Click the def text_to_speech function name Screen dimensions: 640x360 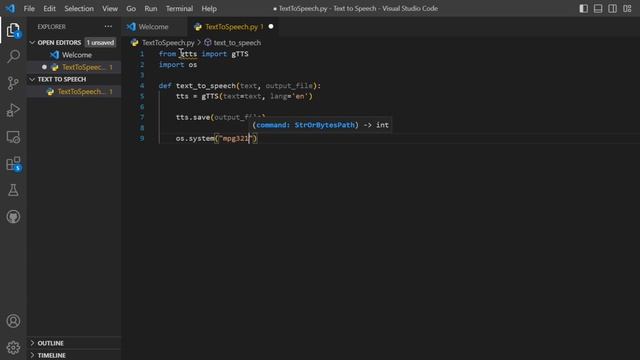(x=206, y=86)
